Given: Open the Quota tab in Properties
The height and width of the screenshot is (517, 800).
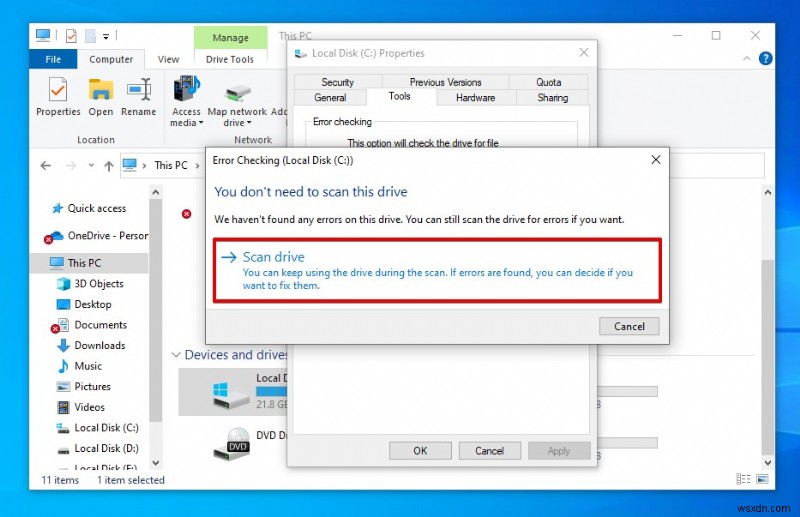Looking at the screenshot, I should pos(548,82).
